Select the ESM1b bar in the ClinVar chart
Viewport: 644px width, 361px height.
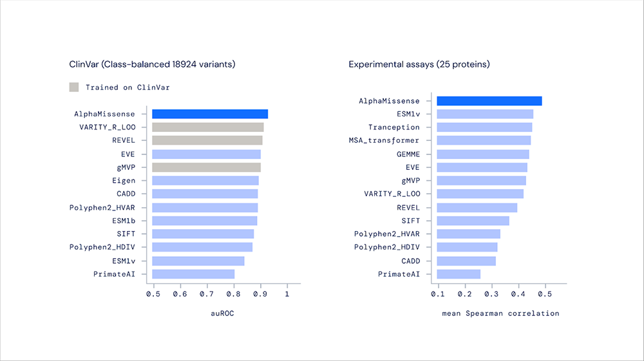[204, 221]
